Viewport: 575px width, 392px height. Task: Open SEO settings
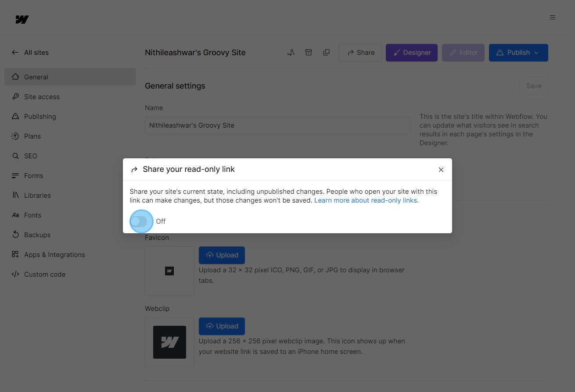(x=70, y=156)
